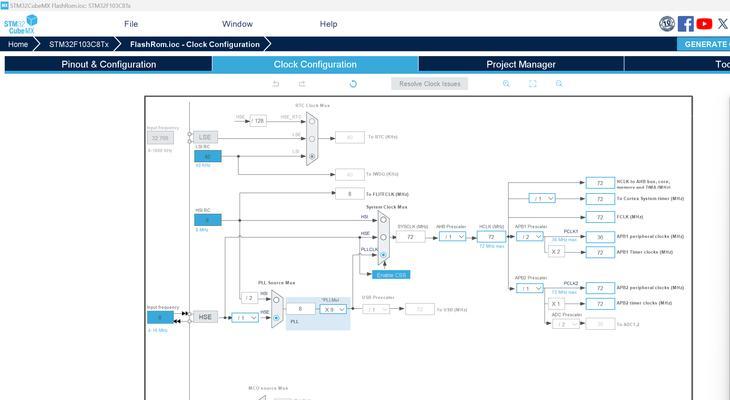Viewport: 730px width, 400px height.
Task: Click the LSE oscillator block
Action: coord(205,137)
